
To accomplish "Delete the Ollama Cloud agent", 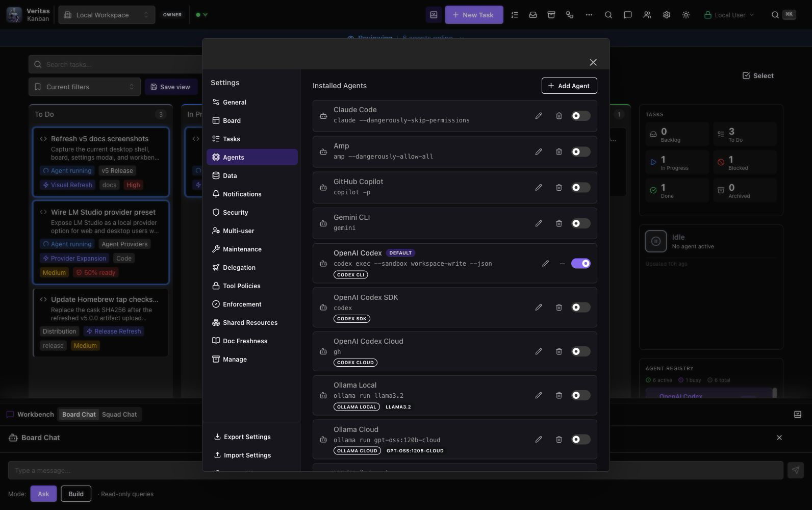I will (x=559, y=439).
